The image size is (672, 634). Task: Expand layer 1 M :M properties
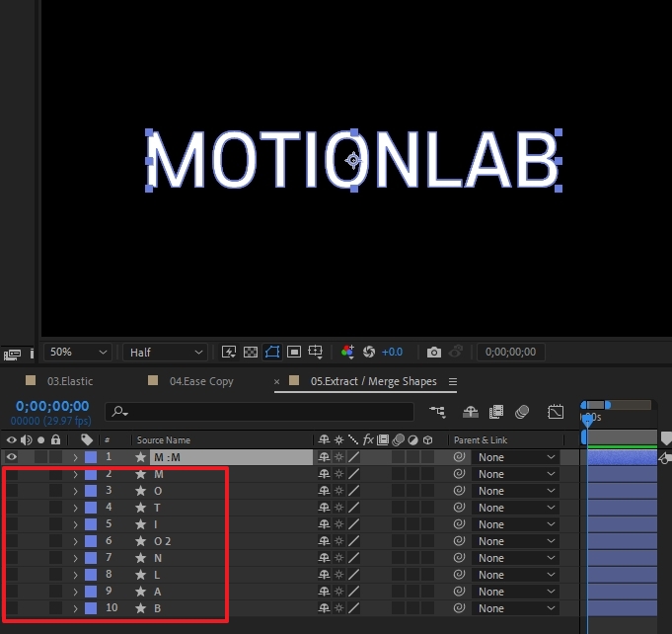[75, 457]
